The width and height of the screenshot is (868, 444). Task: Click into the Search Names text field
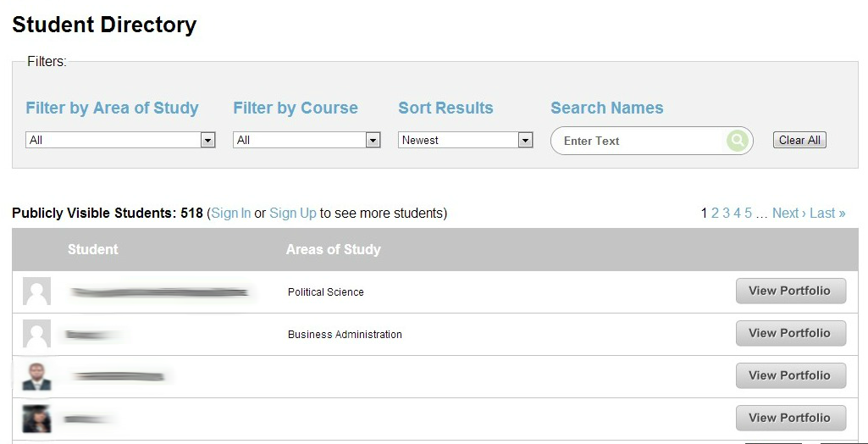(x=639, y=141)
